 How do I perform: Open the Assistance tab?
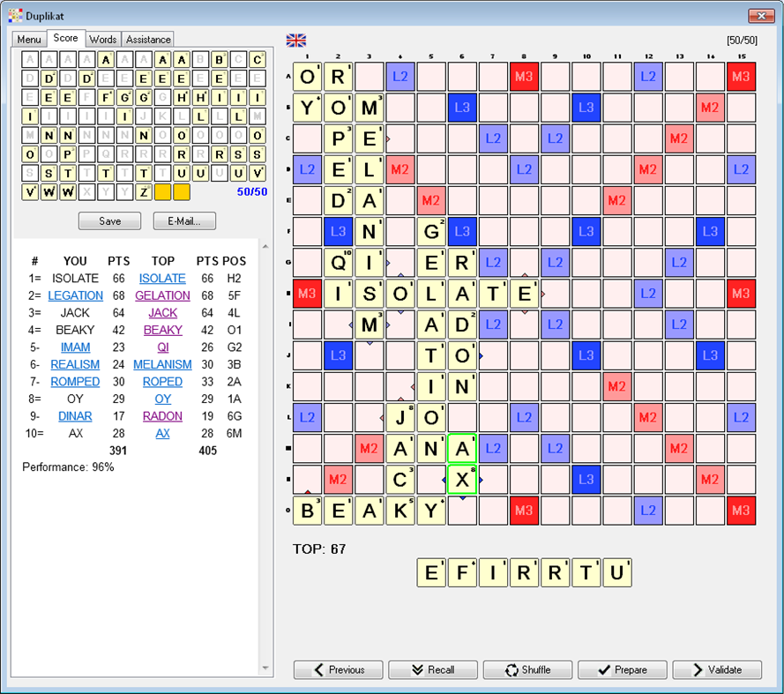[x=148, y=39]
